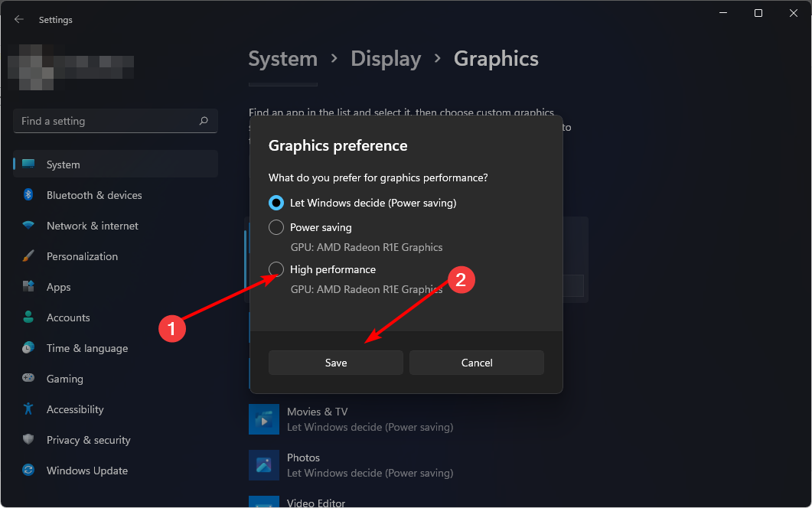Open Accounts settings page
Viewport: 812px width, 508px height.
(x=115, y=317)
